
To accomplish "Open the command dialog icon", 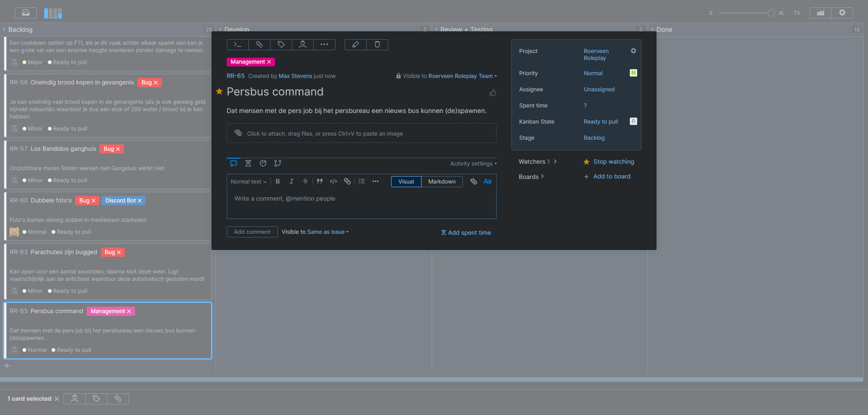I will point(238,45).
